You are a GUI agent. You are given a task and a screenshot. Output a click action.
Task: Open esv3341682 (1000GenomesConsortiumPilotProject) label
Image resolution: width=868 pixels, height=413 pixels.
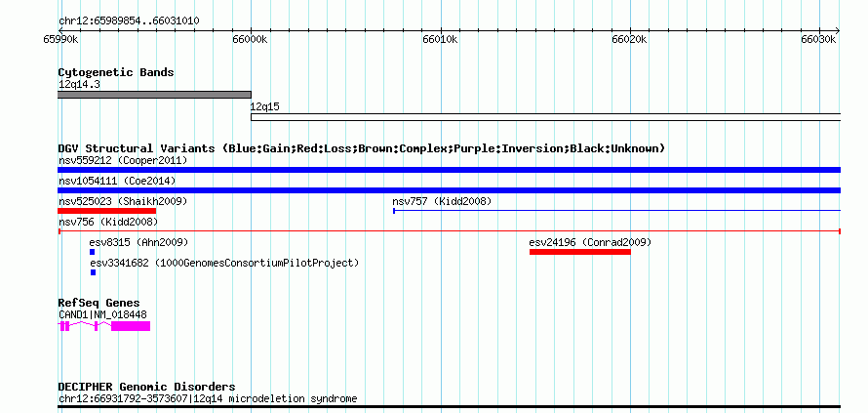coord(224,263)
